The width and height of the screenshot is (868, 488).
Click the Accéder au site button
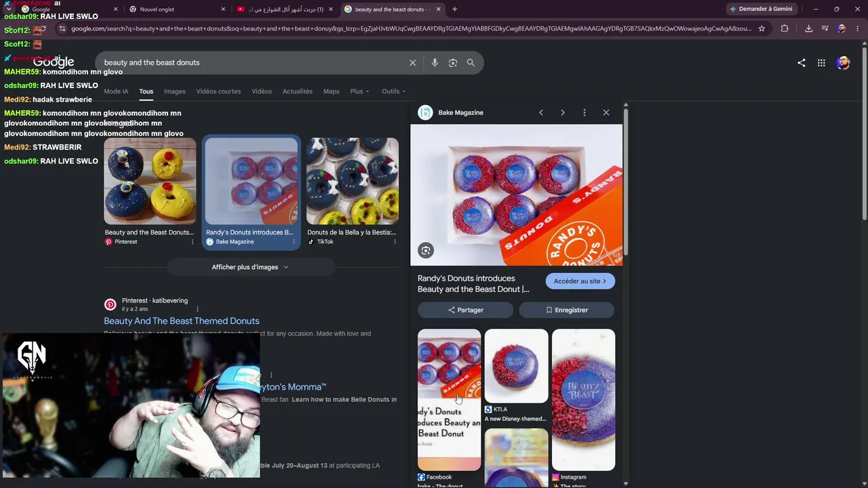pos(580,281)
